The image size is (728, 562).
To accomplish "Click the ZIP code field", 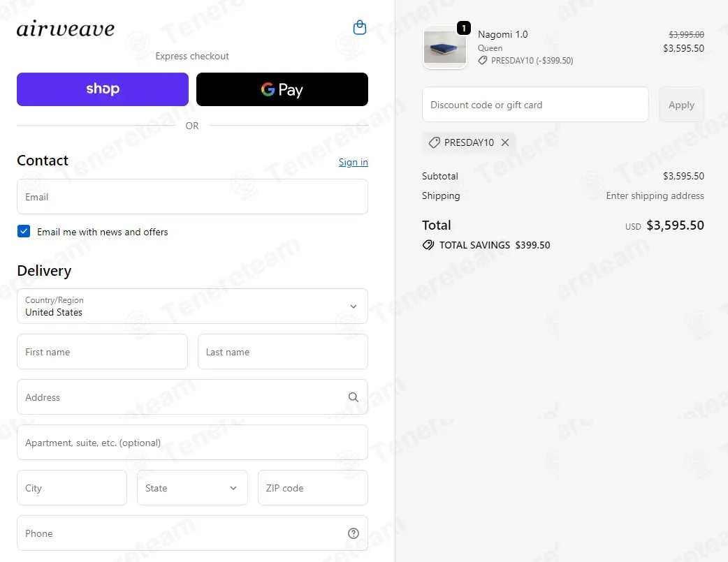I will click(313, 488).
